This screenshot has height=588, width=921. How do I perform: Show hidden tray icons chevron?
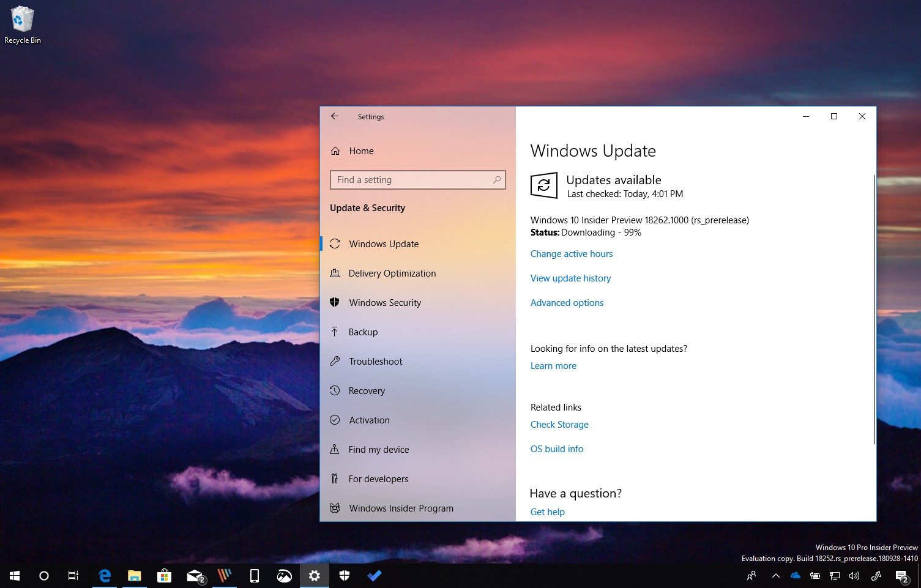(775, 576)
